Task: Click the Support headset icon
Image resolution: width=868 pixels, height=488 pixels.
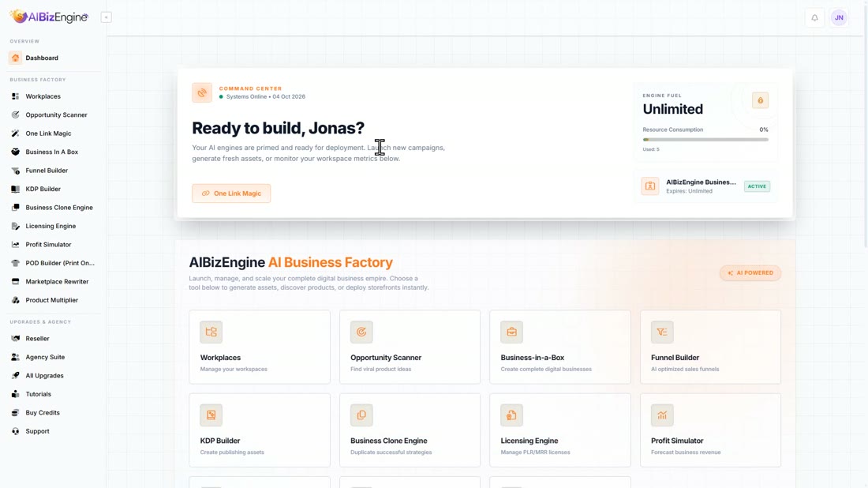Action: tap(16, 431)
